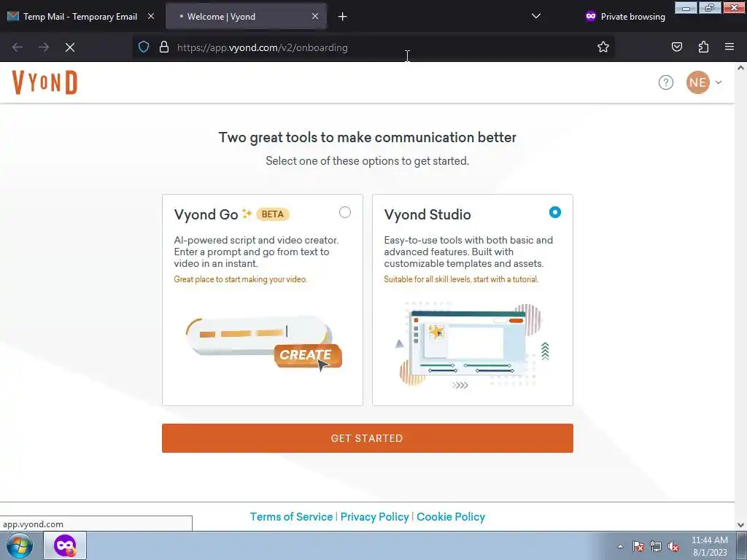Viewport: 747px width, 560px height.
Task: Expand the account menu chevron
Action: 719,82
